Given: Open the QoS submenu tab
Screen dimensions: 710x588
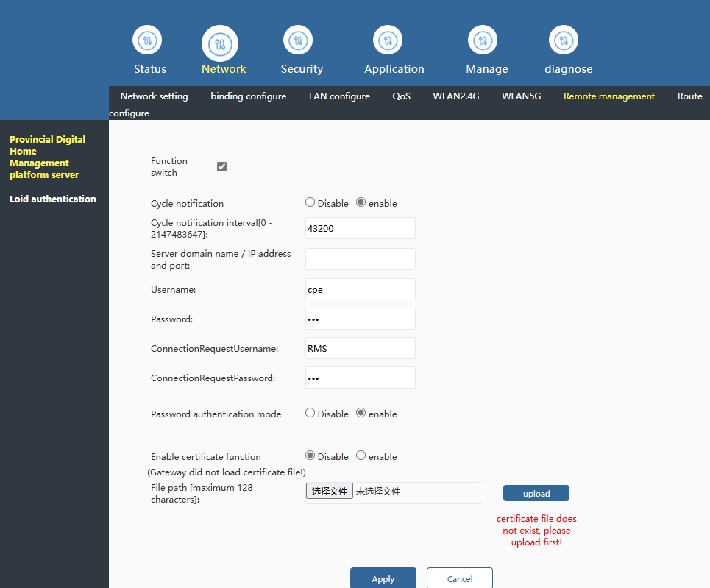Looking at the screenshot, I should [402, 96].
